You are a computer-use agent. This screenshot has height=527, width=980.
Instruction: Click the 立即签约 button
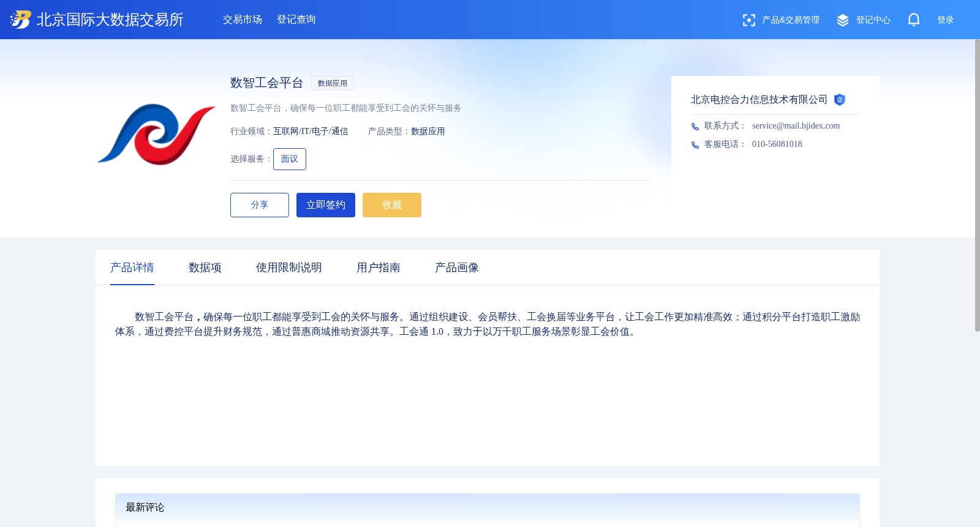click(326, 205)
